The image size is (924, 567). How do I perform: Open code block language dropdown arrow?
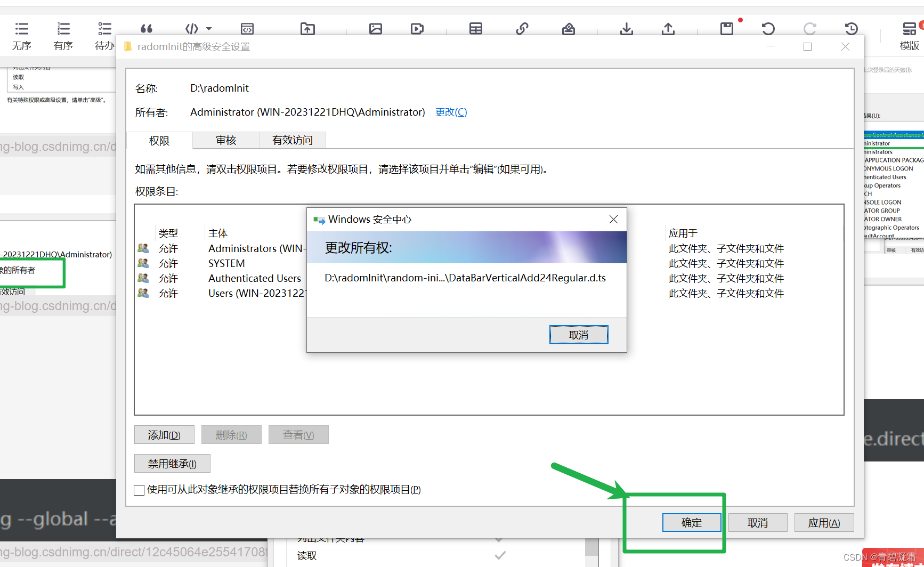(209, 28)
